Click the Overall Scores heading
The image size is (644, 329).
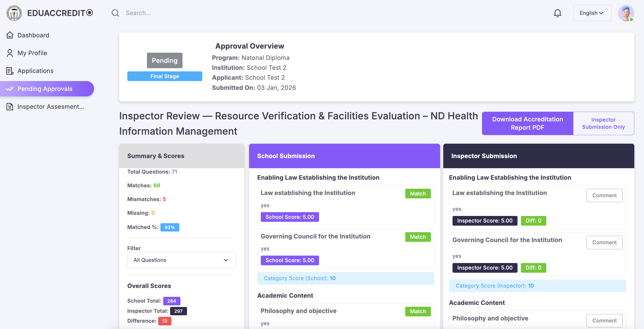point(149,286)
